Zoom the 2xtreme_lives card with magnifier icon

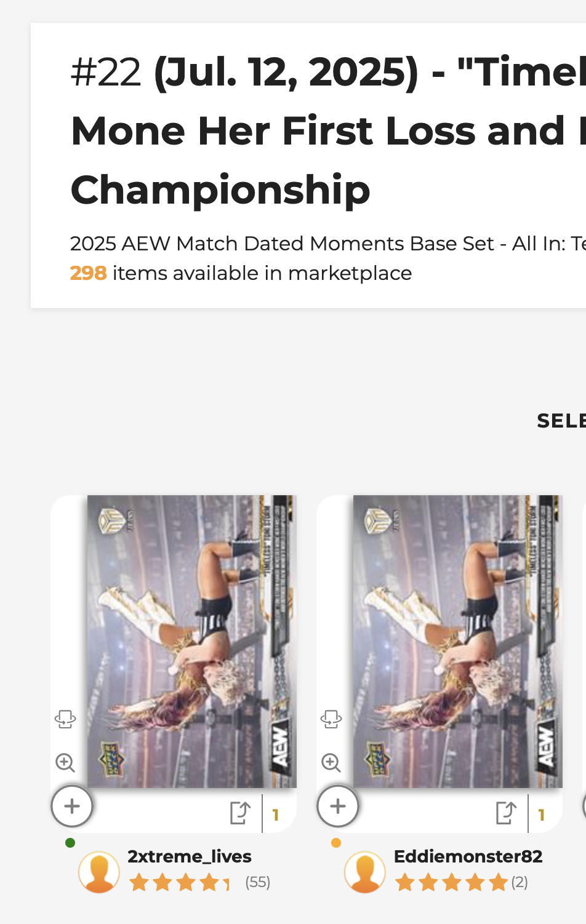coord(65,763)
